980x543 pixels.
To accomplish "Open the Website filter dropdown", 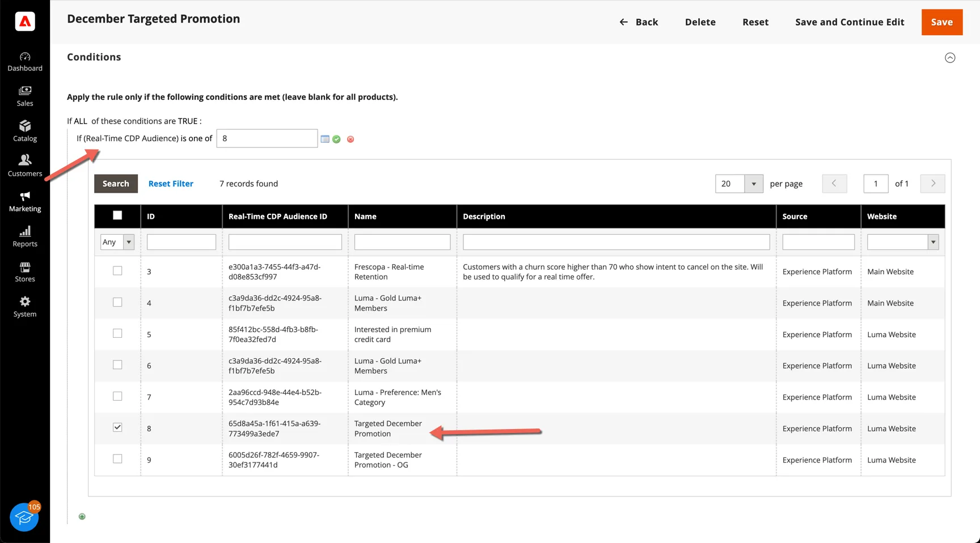I will pos(903,242).
